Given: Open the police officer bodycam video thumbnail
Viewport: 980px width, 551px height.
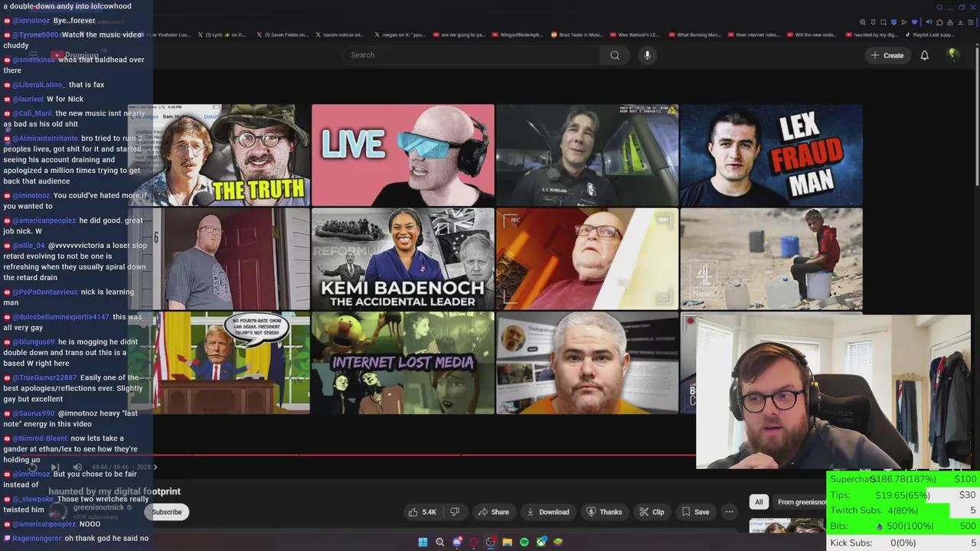Looking at the screenshot, I should [587, 155].
